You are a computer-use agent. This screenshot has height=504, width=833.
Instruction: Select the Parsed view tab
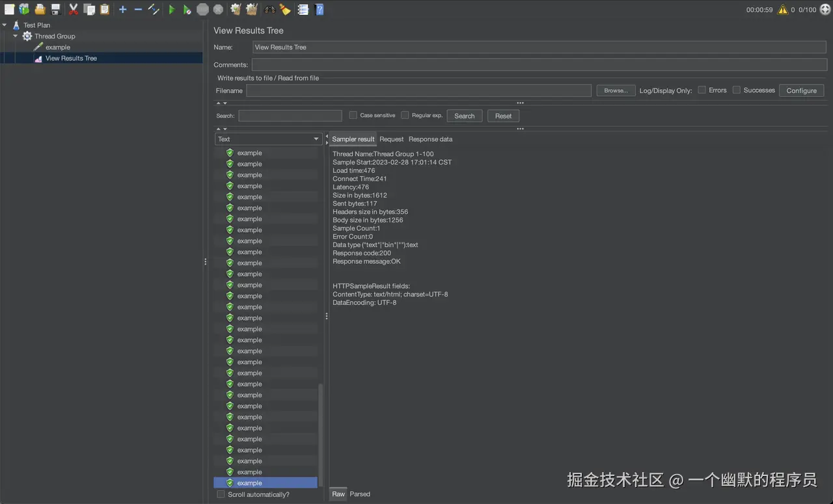[x=360, y=494]
